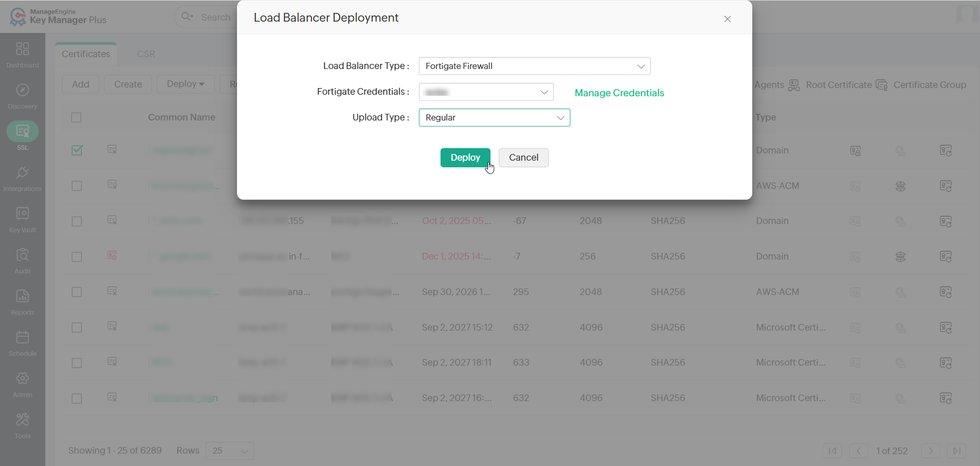The image size is (980, 466).
Task: Click the Root Certificate icon
Action: [794, 85]
